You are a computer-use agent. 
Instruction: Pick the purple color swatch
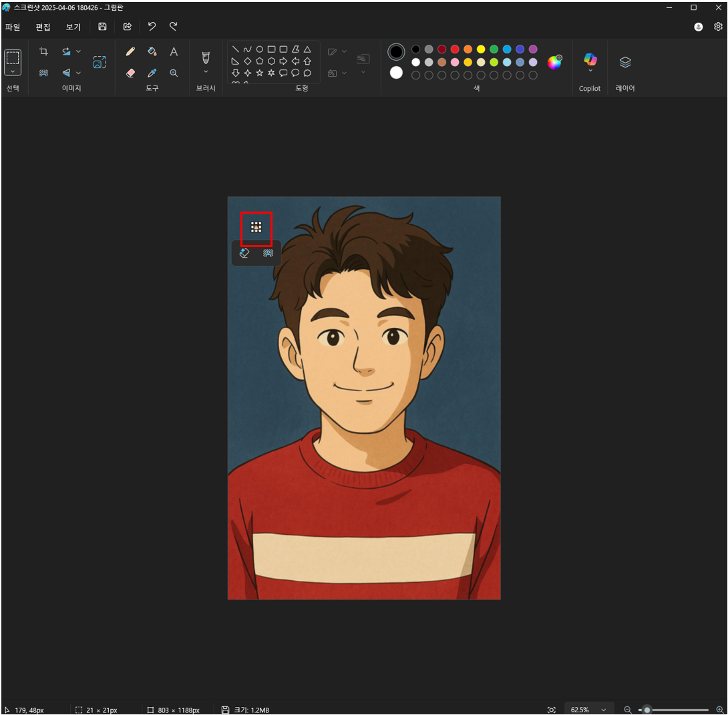[x=533, y=49]
